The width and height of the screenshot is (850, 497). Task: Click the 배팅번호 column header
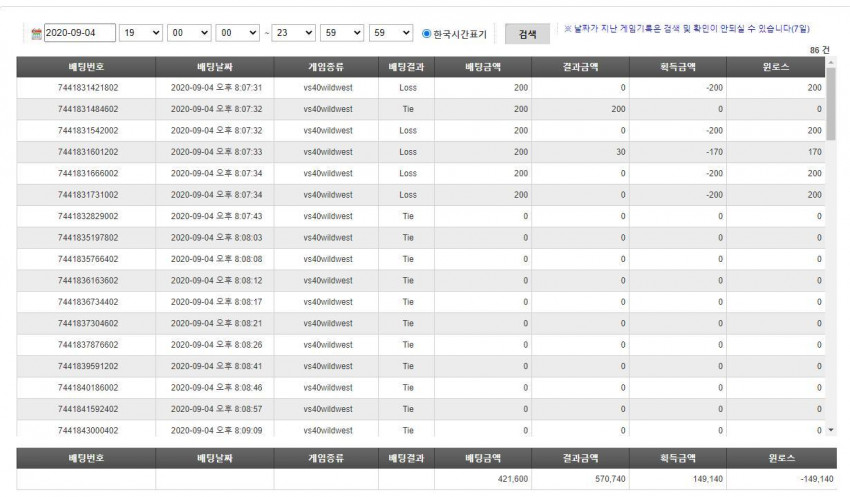(86, 67)
